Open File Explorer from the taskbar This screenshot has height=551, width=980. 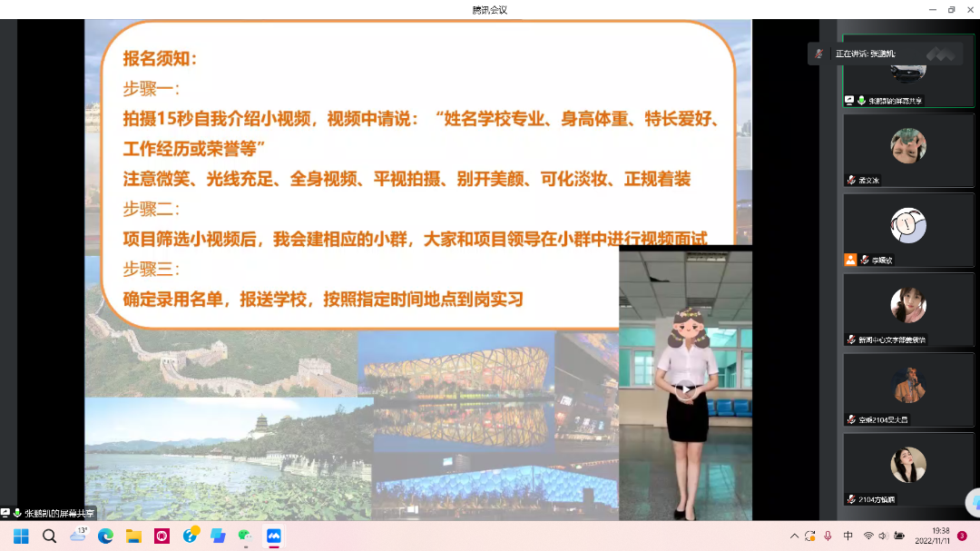(x=133, y=536)
